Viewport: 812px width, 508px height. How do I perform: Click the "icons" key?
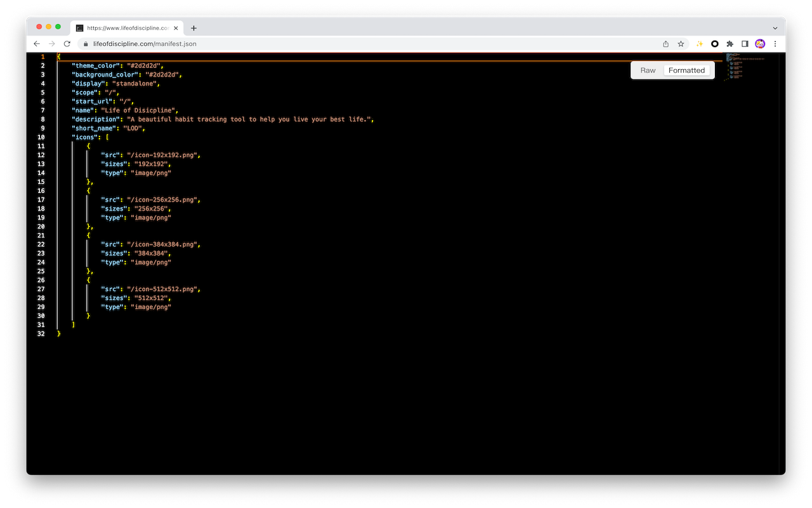[84, 137]
